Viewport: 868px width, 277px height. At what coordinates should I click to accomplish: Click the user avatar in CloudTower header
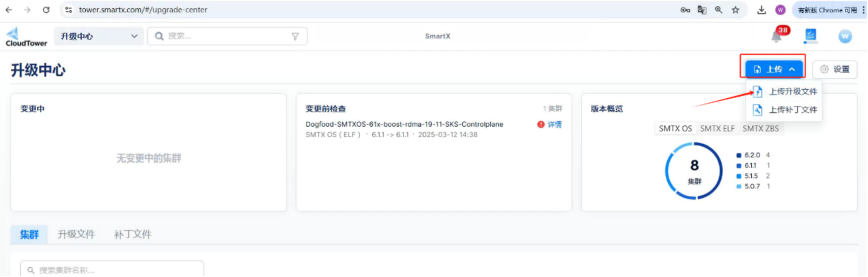[x=845, y=36]
